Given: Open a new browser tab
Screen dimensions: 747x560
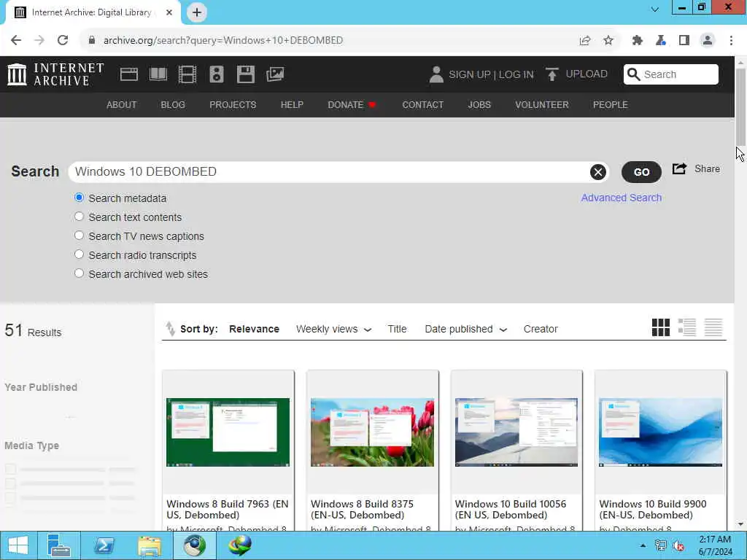Looking at the screenshot, I should (x=197, y=12).
